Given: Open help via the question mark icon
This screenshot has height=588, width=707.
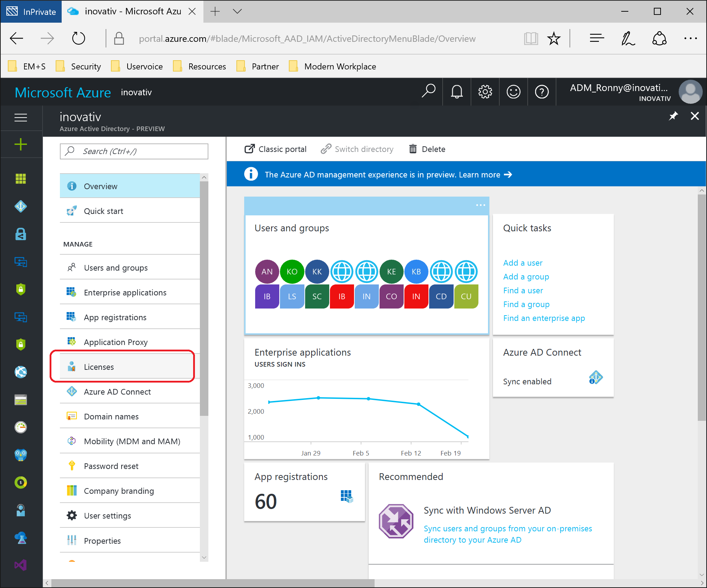Looking at the screenshot, I should 542,92.
